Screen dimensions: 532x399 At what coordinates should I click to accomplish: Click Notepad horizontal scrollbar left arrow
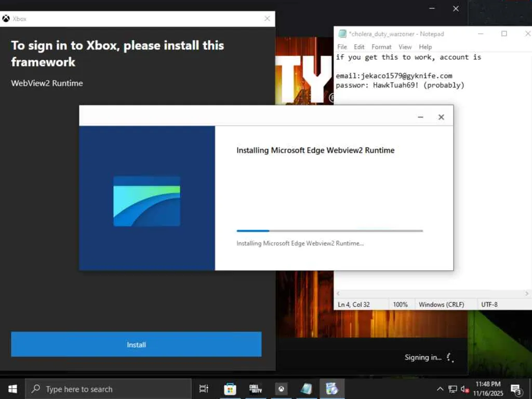[x=338, y=294]
